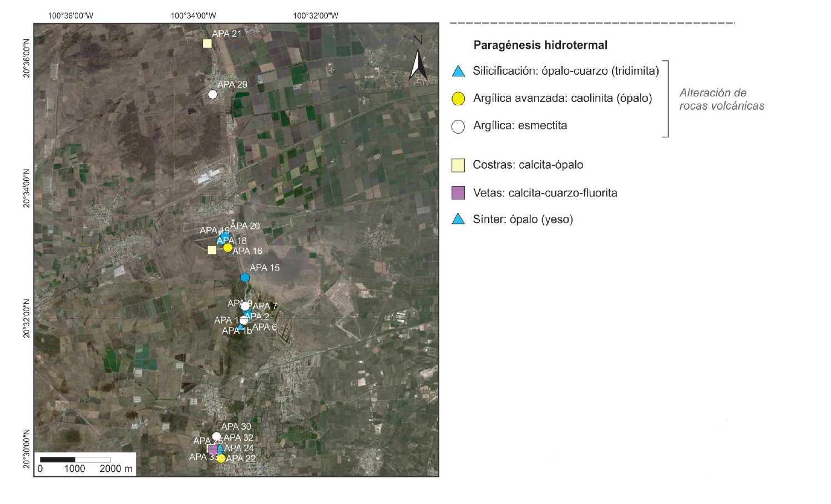
Task: Click the yellow square marker at APA 21
Action: point(207,43)
